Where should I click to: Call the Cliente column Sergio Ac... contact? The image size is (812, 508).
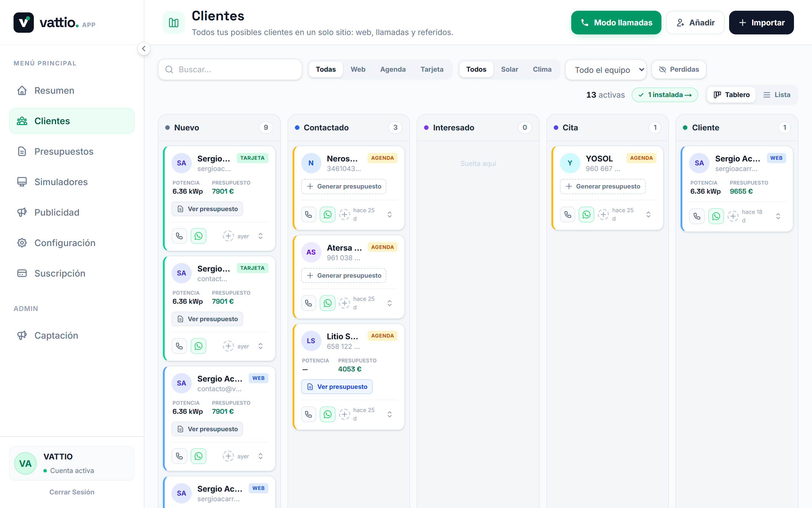coord(697,216)
